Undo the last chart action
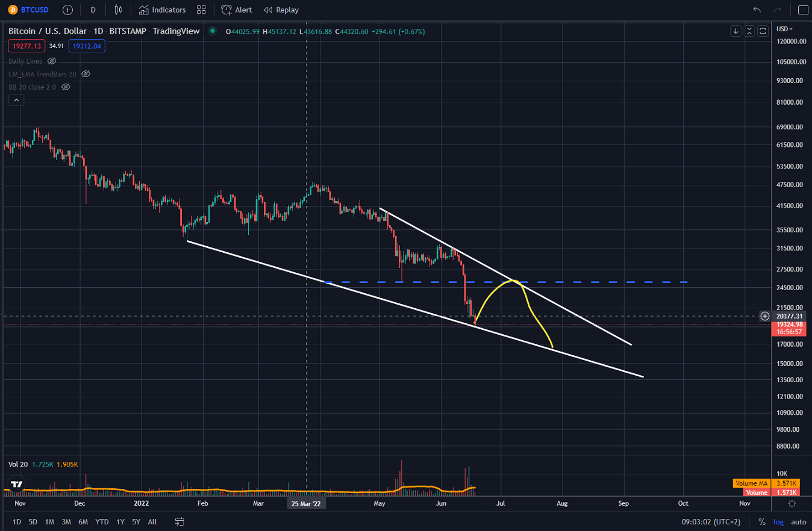The image size is (812, 531). (x=757, y=10)
